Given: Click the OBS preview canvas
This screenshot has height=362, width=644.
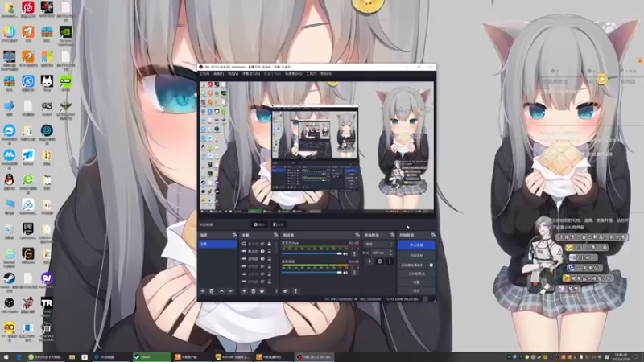Looking at the screenshot, I should tap(316, 147).
